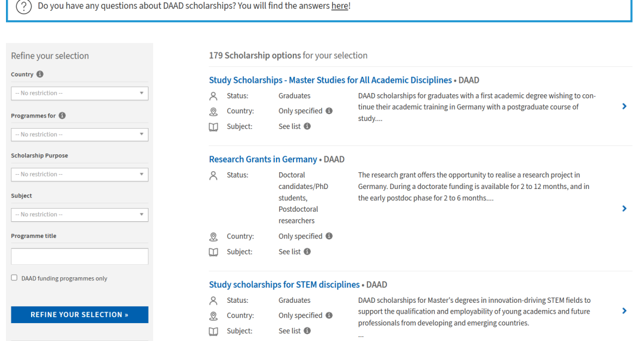
Task: Click Country info icon in Master Studies scholarship
Action: pyautogui.click(x=329, y=111)
